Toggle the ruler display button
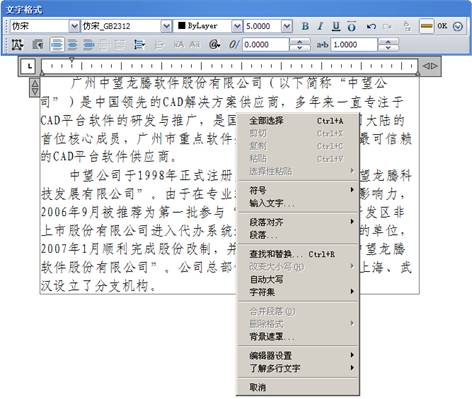 coord(427,26)
